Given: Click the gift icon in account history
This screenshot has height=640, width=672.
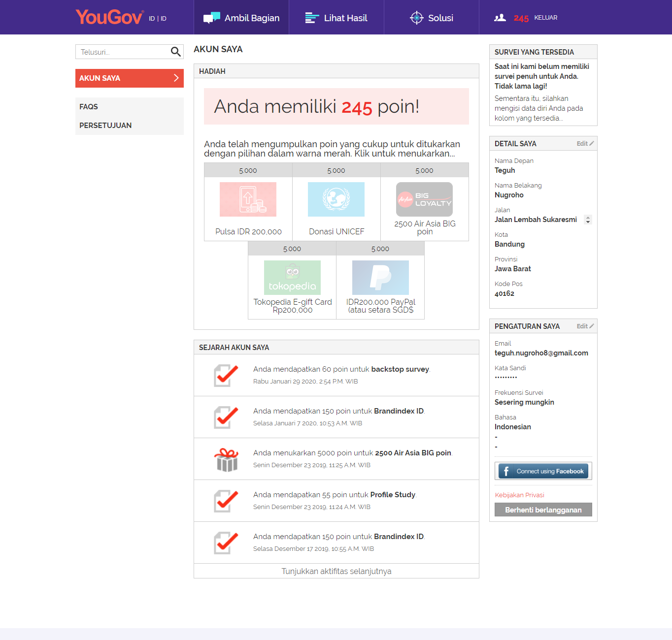Looking at the screenshot, I should (226, 459).
